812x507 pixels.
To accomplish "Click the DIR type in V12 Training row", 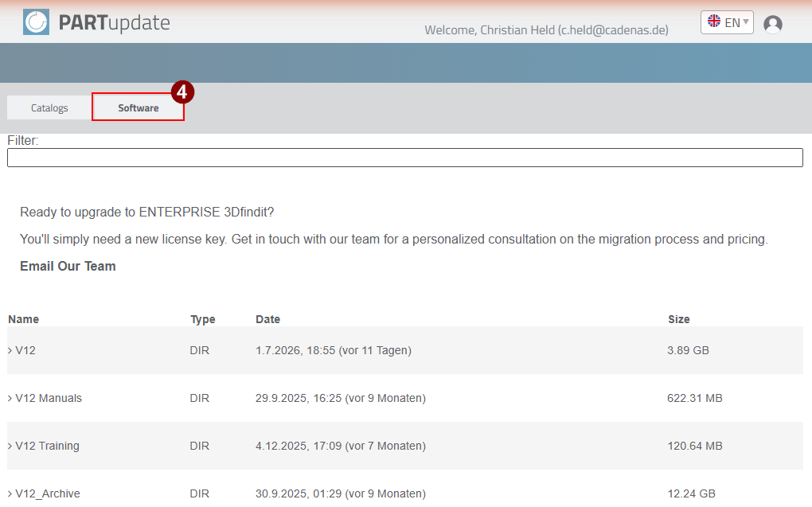I will (x=199, y=446).
